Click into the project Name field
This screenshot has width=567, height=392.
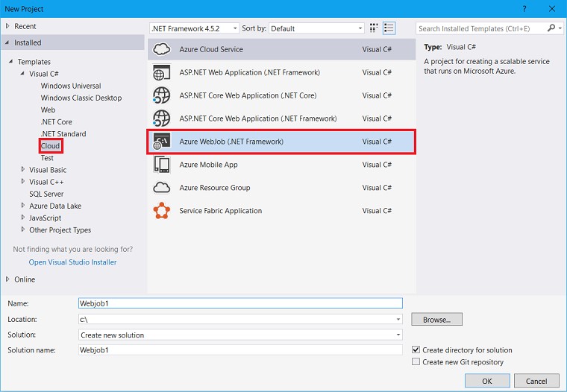(240, 303)
